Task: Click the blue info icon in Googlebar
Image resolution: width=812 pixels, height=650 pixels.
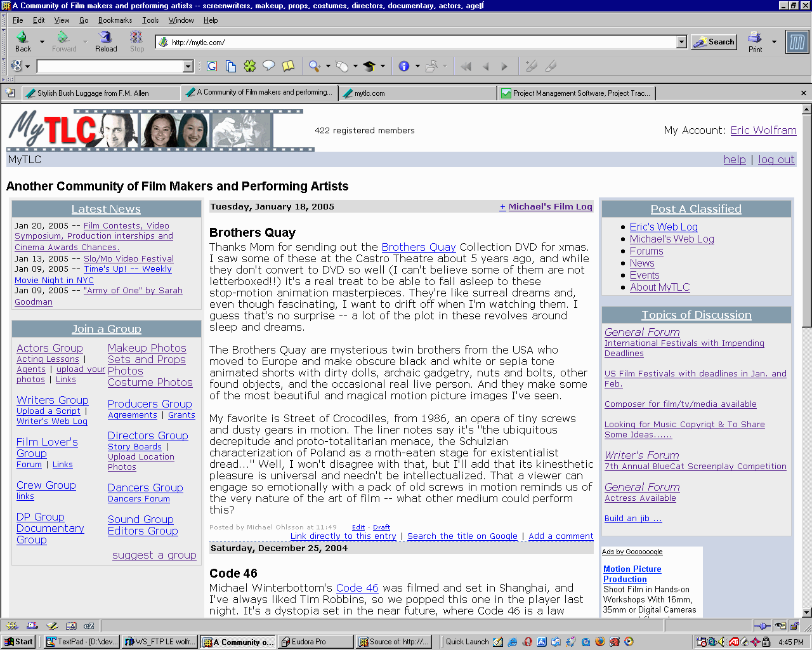Action: tap(403, 66)
